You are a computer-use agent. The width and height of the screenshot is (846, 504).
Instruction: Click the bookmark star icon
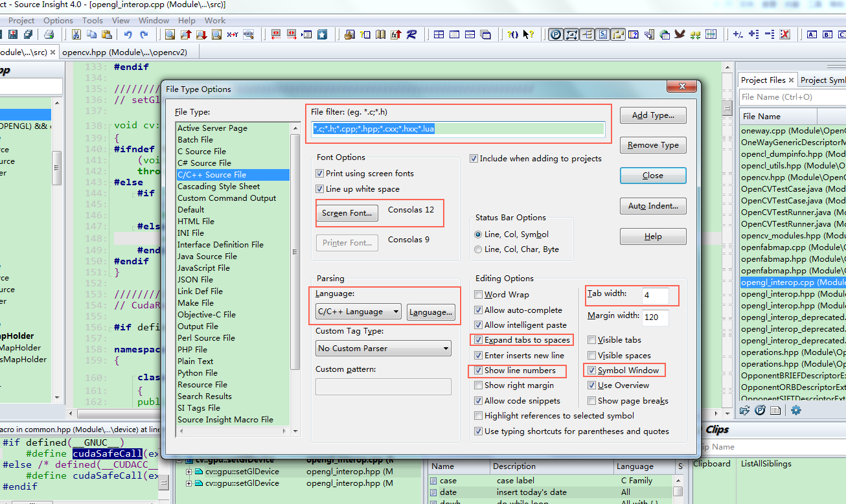[322, 34]
